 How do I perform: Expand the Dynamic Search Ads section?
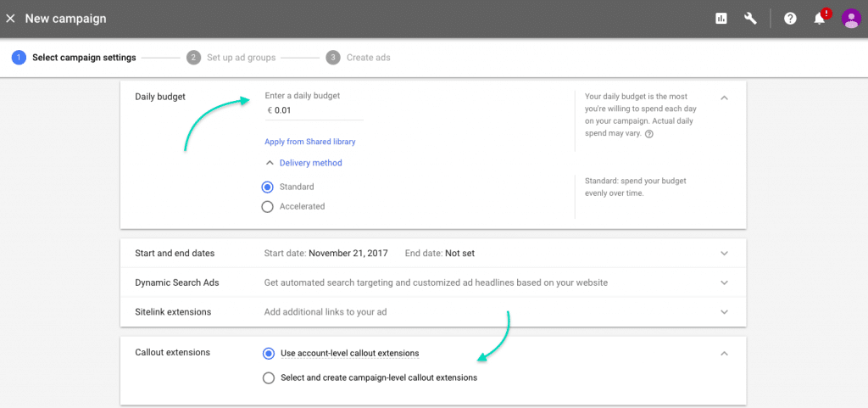(724, 283)
